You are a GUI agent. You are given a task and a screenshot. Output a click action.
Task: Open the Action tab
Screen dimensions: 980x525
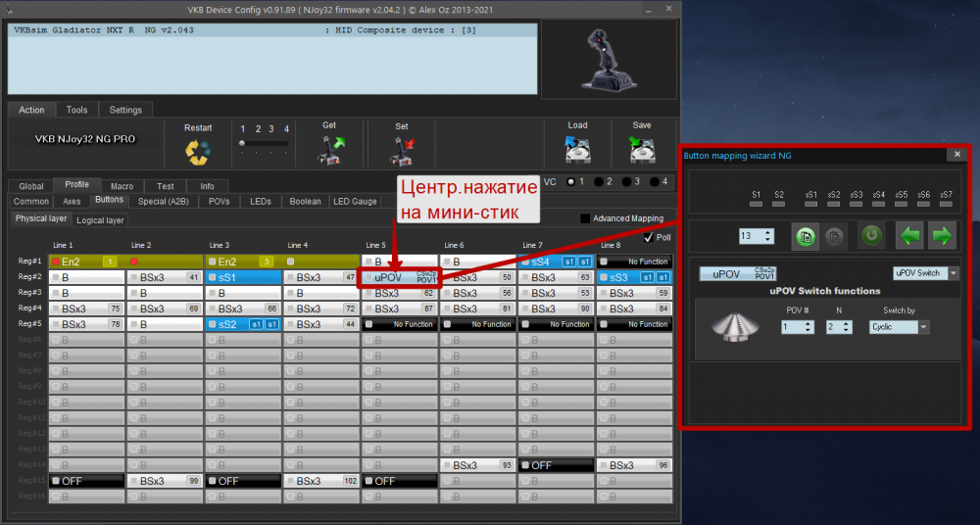[31, 110]
